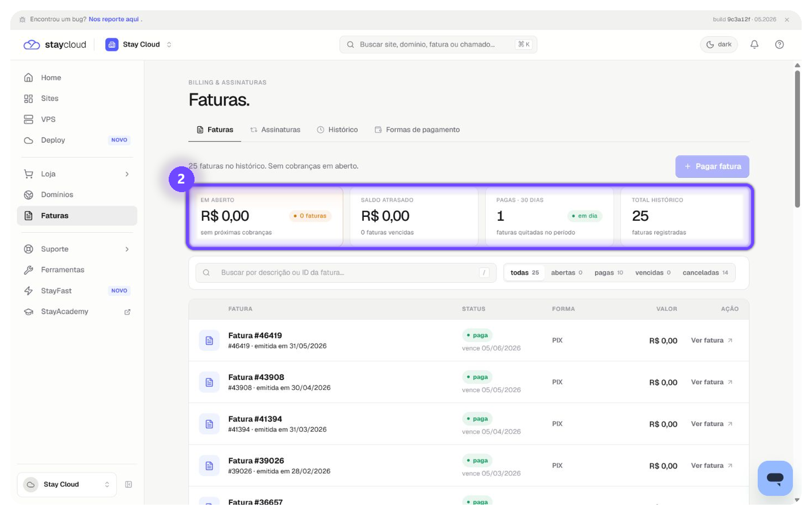
Task: Filter by 'pagas' invoices
Action: 608,272
